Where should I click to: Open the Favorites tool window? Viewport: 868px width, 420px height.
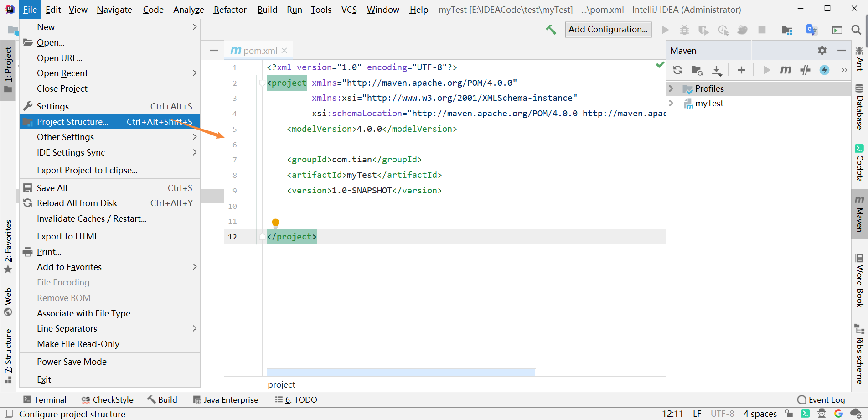pyautogui.click(x=8, y=246)
